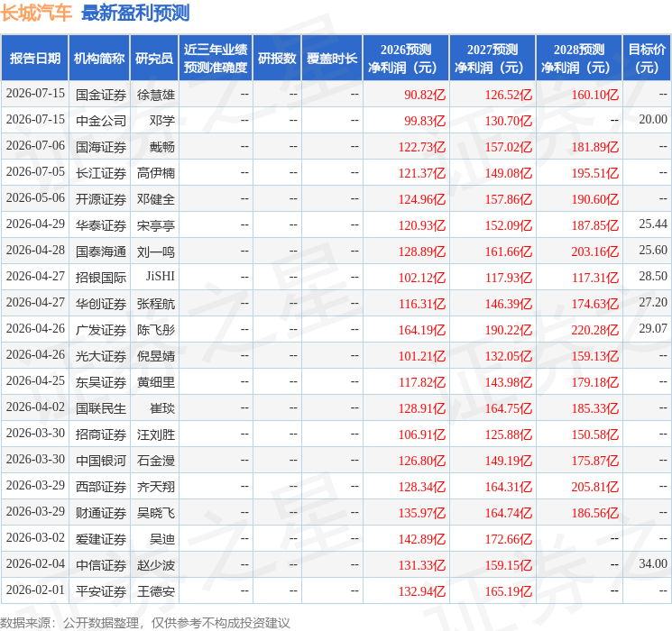The height and width of the screenshot is (631, 672).
Task: Click institution name 平安证券
Action: point(101,591)
